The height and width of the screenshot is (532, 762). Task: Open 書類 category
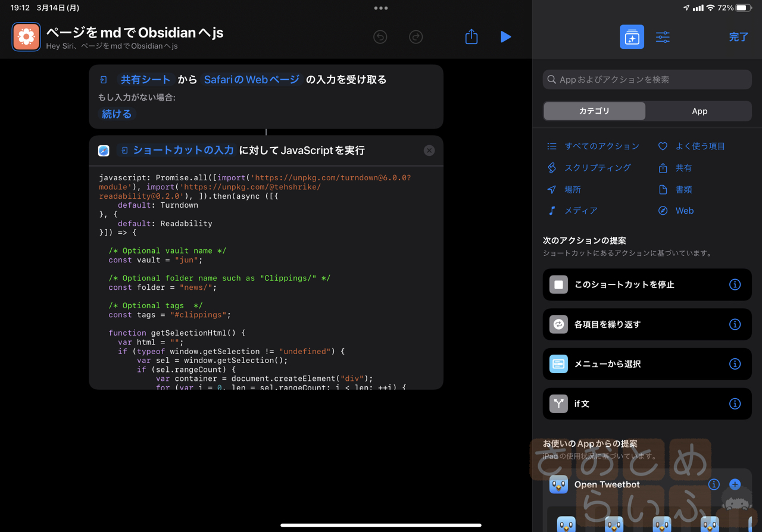coord(675,189)
